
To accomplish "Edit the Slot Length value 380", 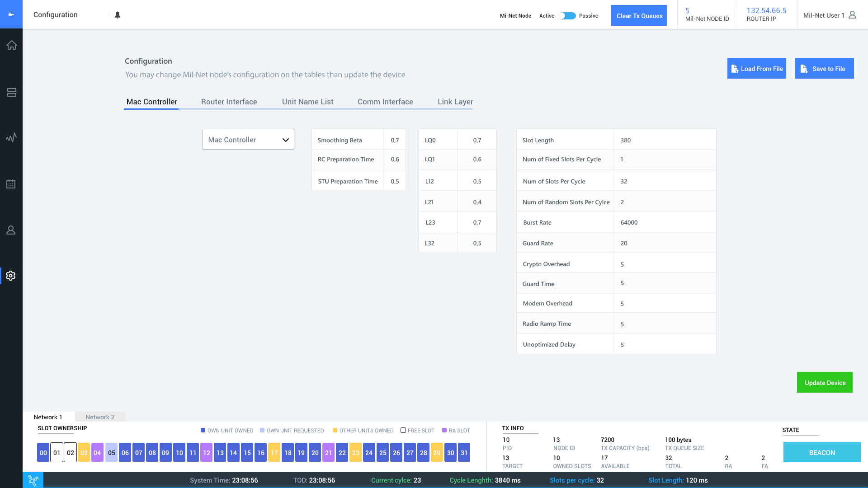I will click(665, 140).
